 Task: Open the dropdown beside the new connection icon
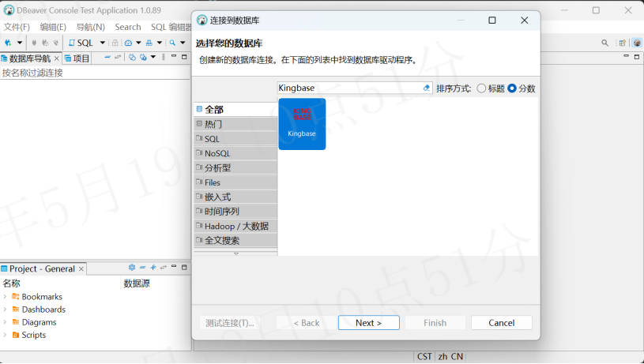[x=19, y=43]
